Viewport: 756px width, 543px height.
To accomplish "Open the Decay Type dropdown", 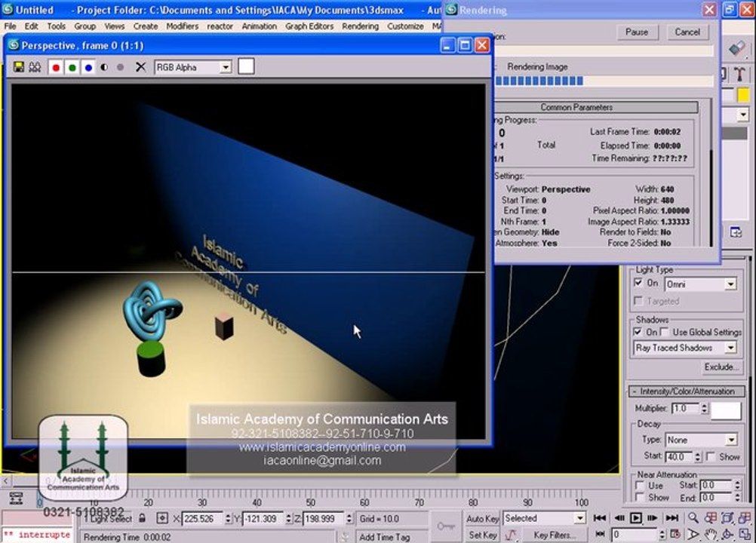I will click(731, 440).
